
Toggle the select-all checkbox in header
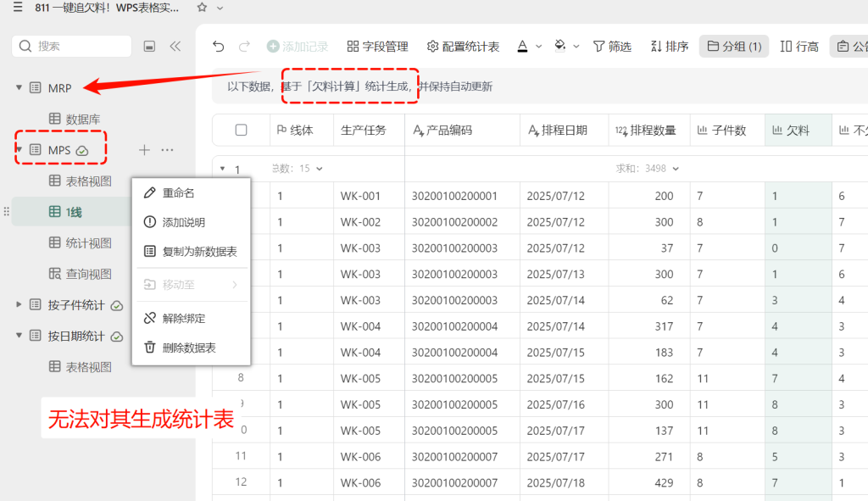pos(241,130)
